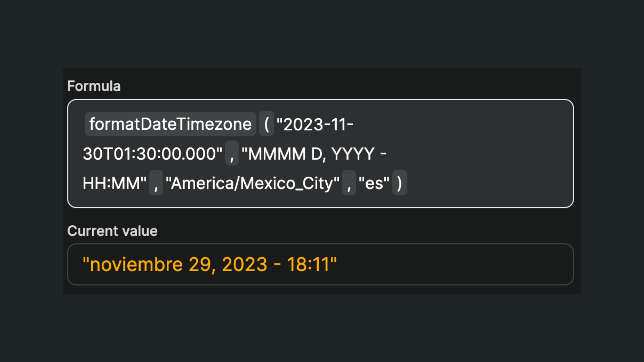Click the closing parenthesis token
644x362 pixels.
pyautogui.click(x=400, y=183)
